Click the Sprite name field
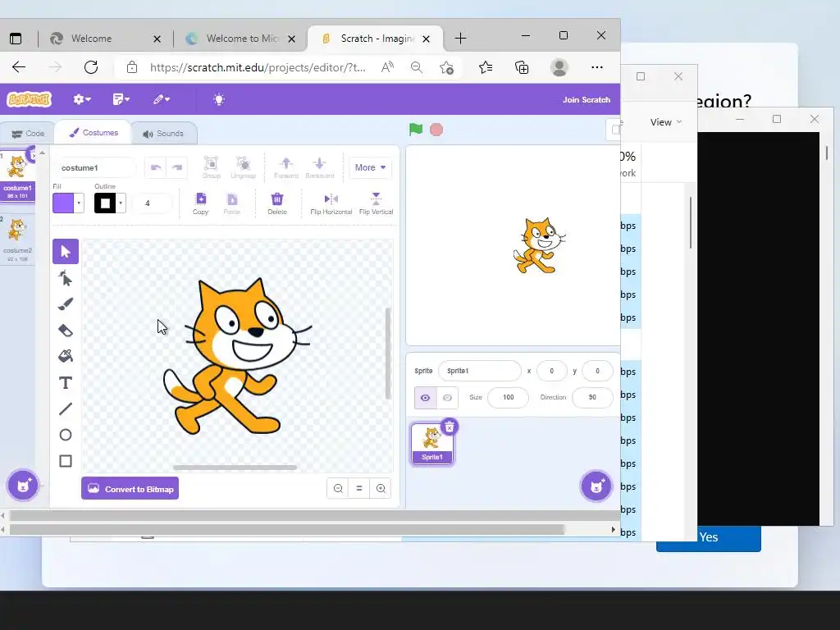This screenshot has height=630, width=840. click(x=479, y=371)
